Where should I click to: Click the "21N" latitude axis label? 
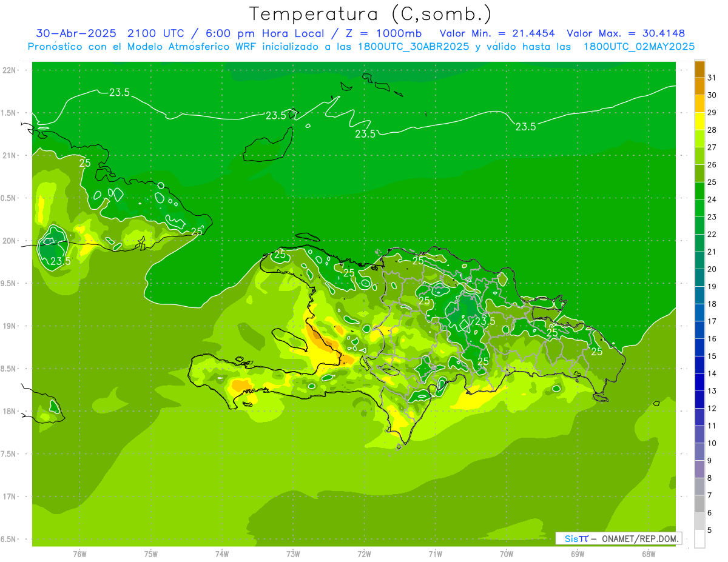[10, 156]
